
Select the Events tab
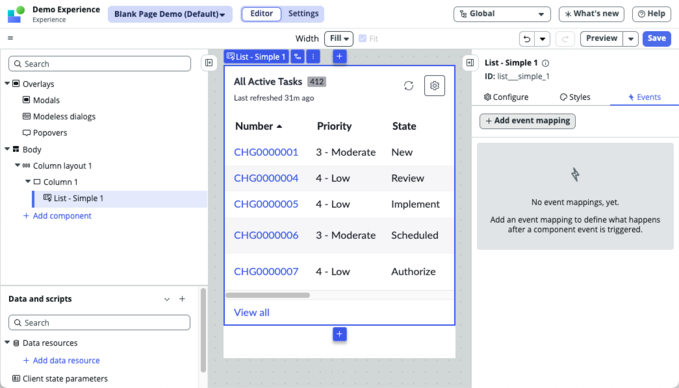coord(644,97)
